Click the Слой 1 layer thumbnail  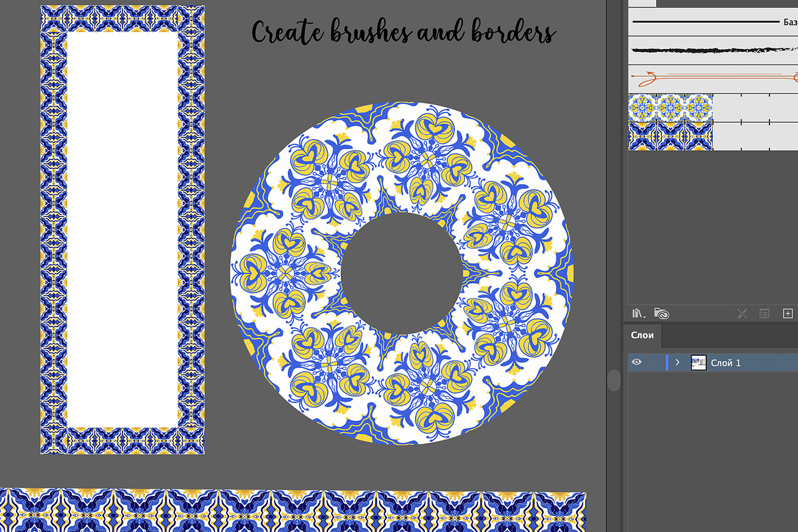[x=699, y=362]
